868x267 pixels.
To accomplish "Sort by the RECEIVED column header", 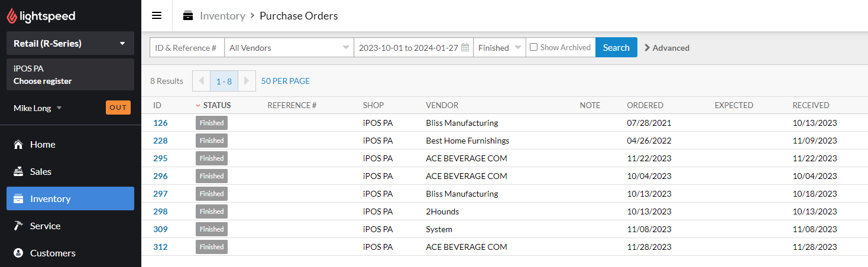I will pos(811,106).
